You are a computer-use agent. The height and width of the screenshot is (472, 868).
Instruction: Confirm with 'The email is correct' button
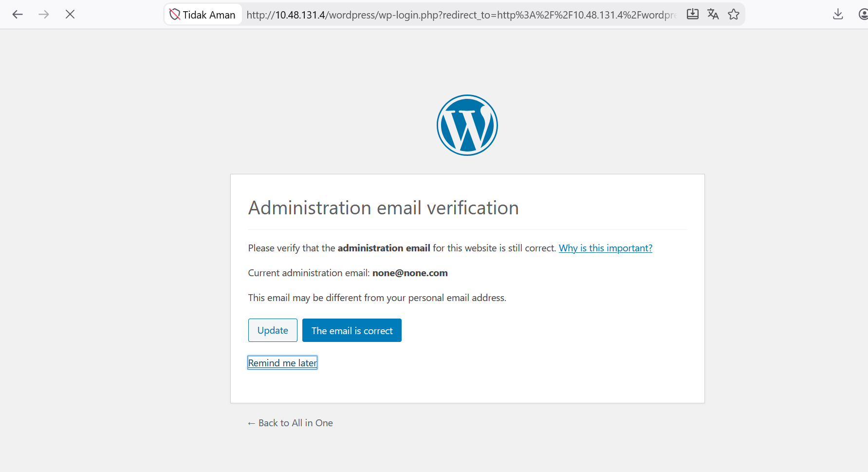tap(352, 330)
